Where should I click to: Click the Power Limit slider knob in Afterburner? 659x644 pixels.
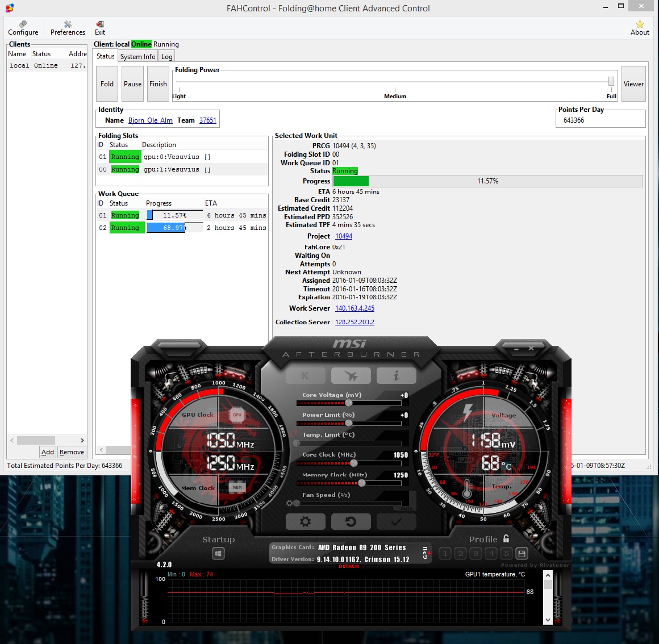[x=348, y=424]
